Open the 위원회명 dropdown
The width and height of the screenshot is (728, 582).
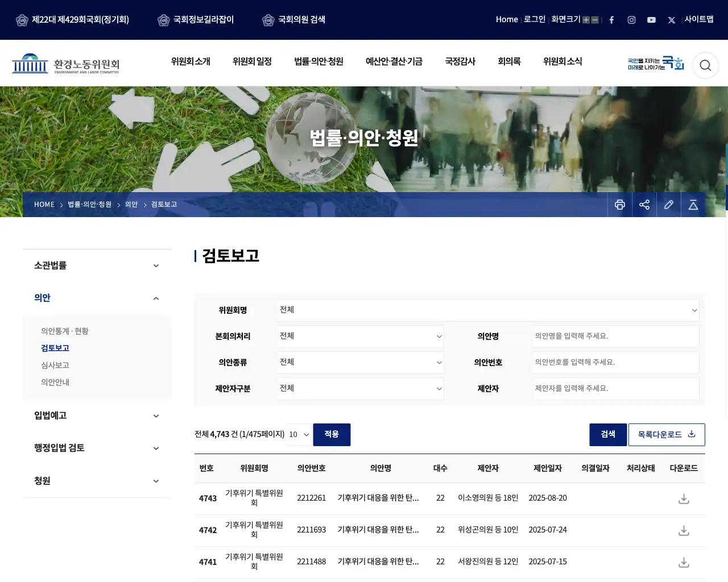488,310
